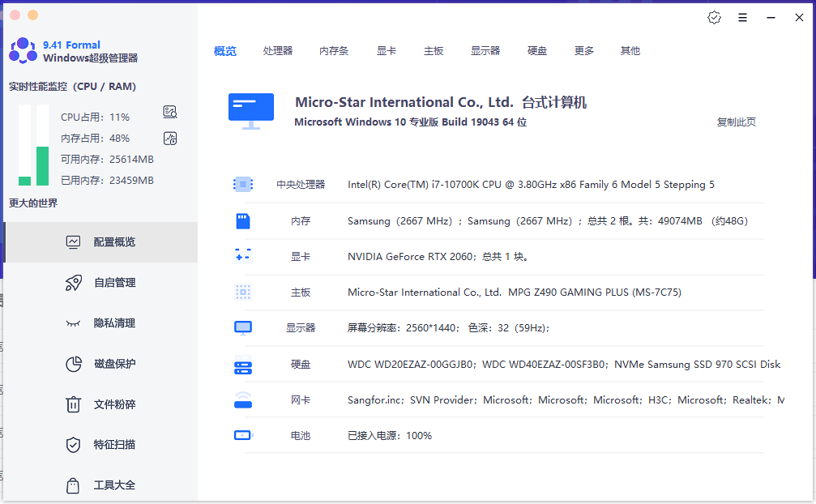The height and width of the screenshot is (504, 816).
Task: Click the 复制此页 copy link
Action: click(x=736, y=122)
